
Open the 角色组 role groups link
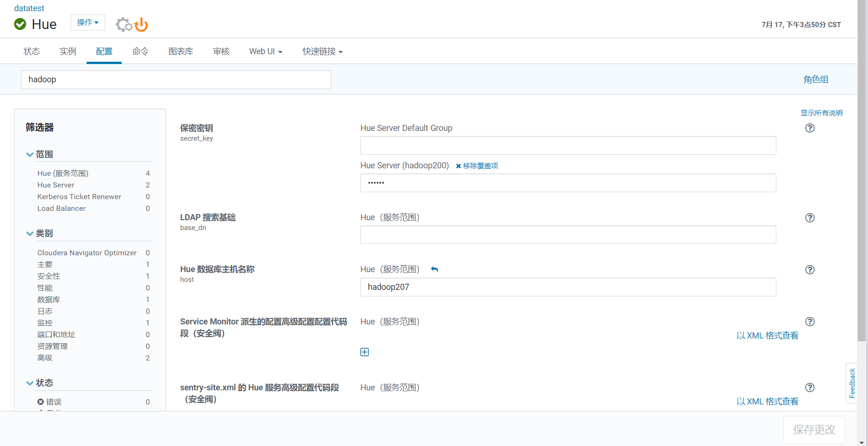tap(816, 79)
